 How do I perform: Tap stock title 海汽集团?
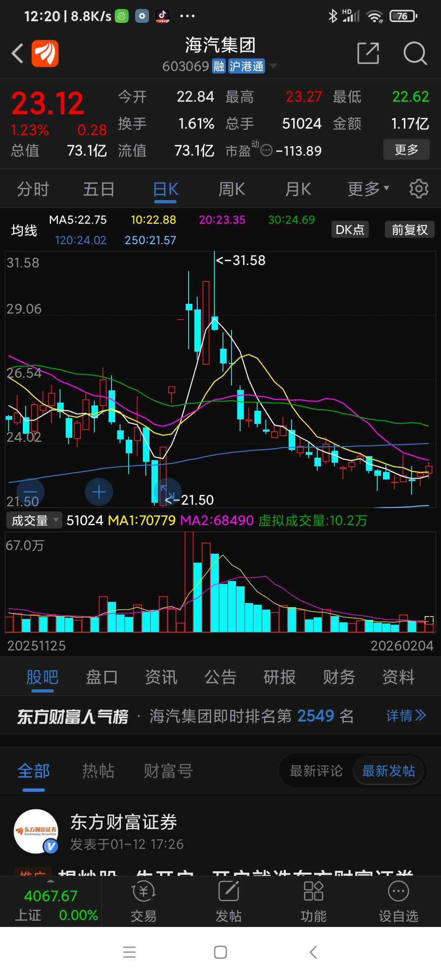point(220,45)
